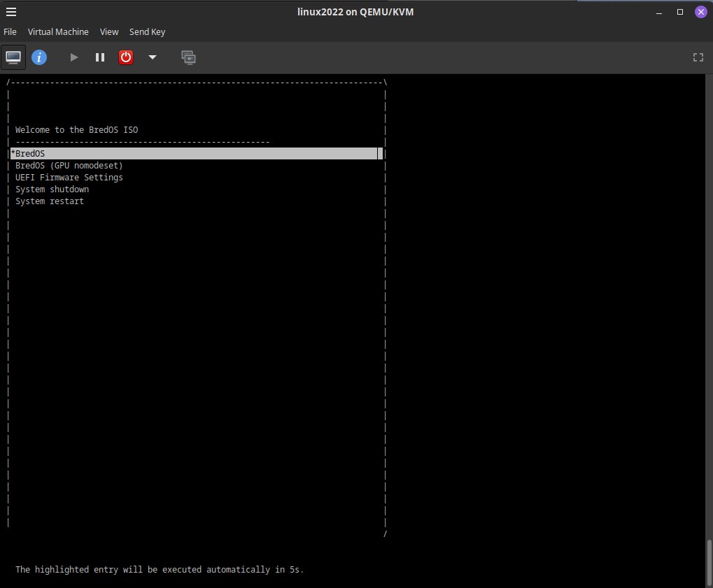Switch to fullscreen view
Viewport: 713px width, 588px height.
pos(698,57)
